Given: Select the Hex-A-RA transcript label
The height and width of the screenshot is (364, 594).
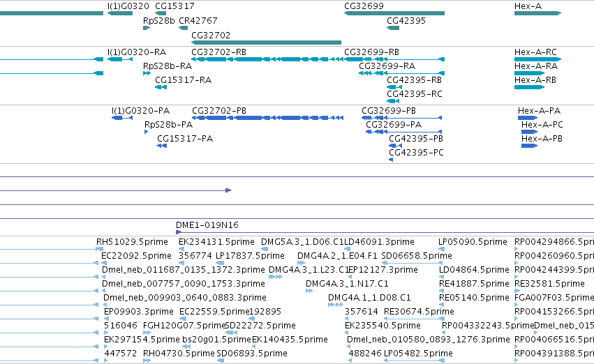Looking at the screenshot, I should point(535,66).
